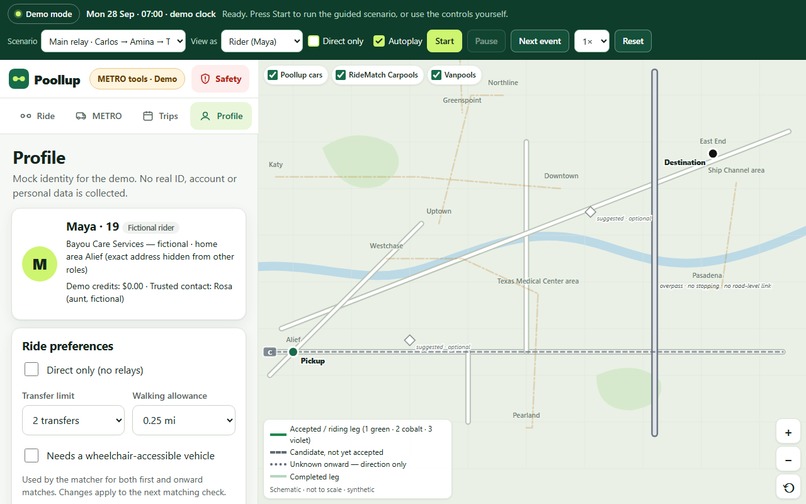Click the Downtown map label
This screenshot has height=504, width=806.
pyautogui.click(x=561, y=176)
